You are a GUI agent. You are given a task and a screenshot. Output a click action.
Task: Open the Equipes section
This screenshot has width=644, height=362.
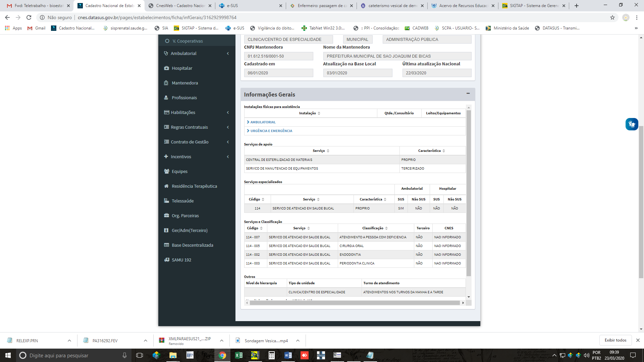click(x=179, y=171)
